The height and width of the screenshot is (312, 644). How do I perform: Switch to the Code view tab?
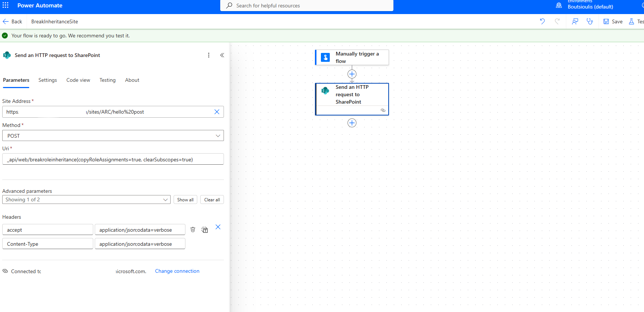pyautogui.click(x=78, y=80)
